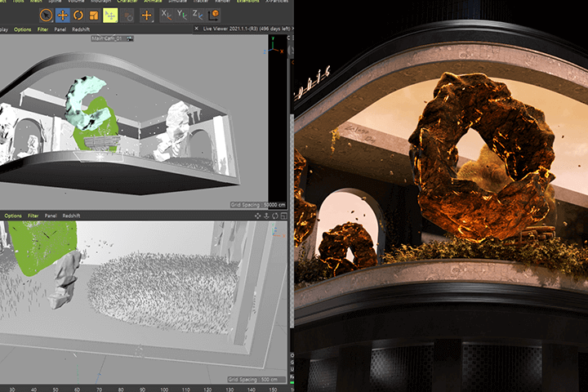Toggle the Coordinate System cube icon
The height and width of the screenshot is (392, 588).
[x=215, y=15]
